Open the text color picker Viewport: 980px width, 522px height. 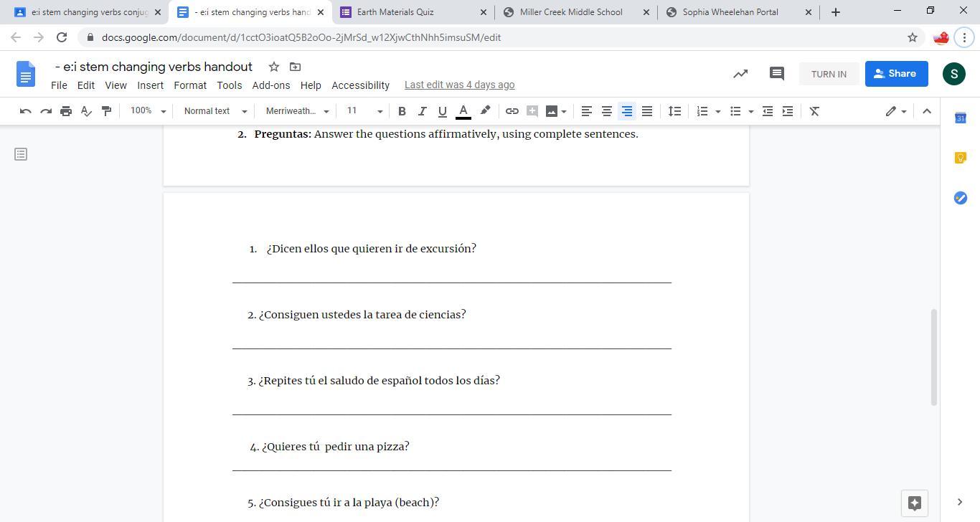click(x=463, y=111)
